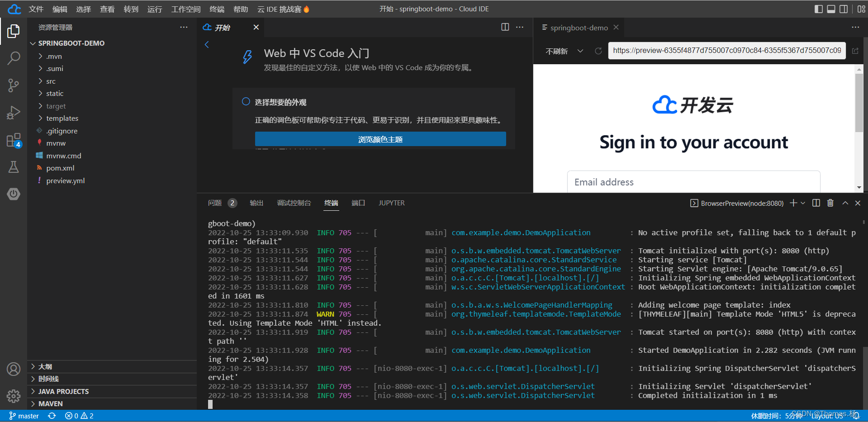The height and width of the screenshot is (422, 868).
Task: Open the Accounts menu icon
Action: [14, 369]
